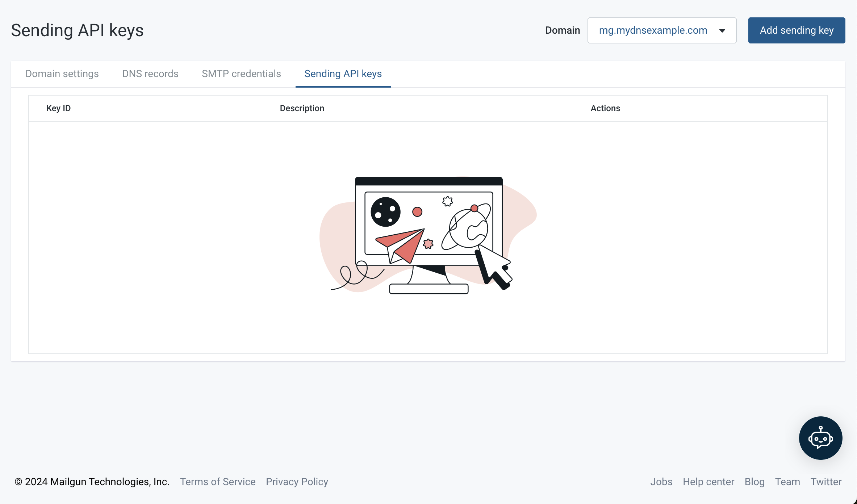View the Privacy Policy
Image resolution: width=857 pixels, height=504 pixels.
[x=297, y=482]
